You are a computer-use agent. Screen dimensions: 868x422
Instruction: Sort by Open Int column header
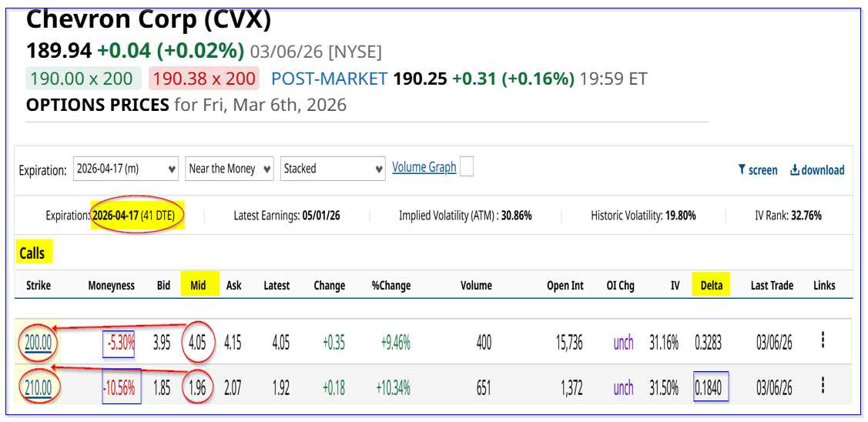tap(565, 286)
